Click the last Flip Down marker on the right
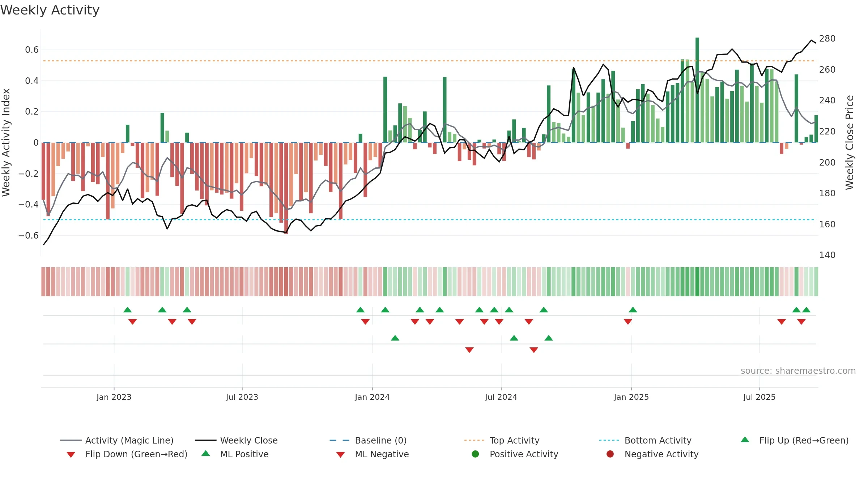 801,322
